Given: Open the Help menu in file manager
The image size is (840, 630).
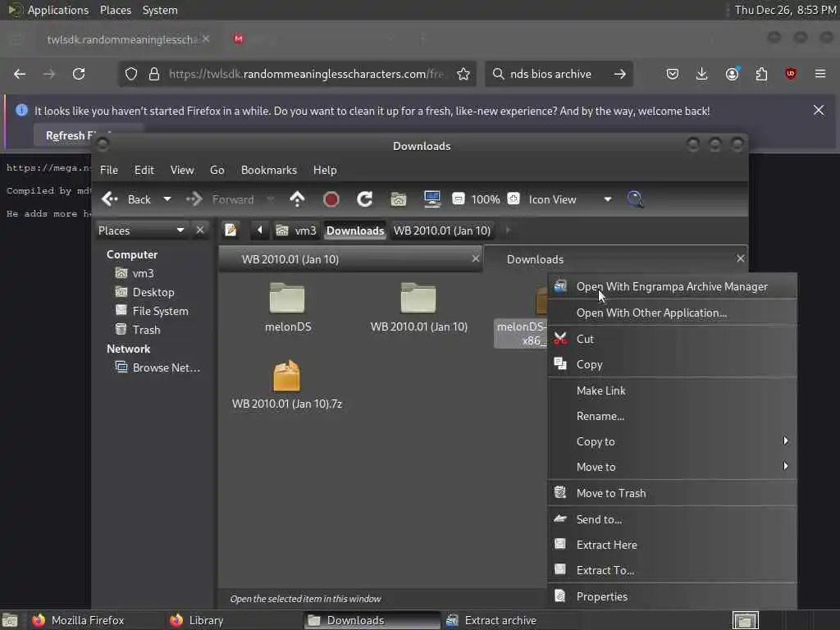Looking at the screenshot, I should coord(325,170).
